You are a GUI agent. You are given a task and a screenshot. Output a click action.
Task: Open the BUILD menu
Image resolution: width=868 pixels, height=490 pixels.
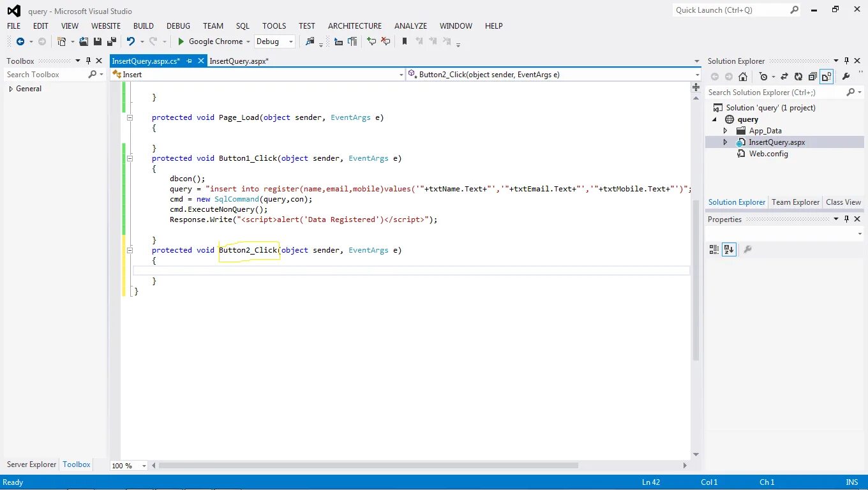pyautogui.click(x=144, y=26)
